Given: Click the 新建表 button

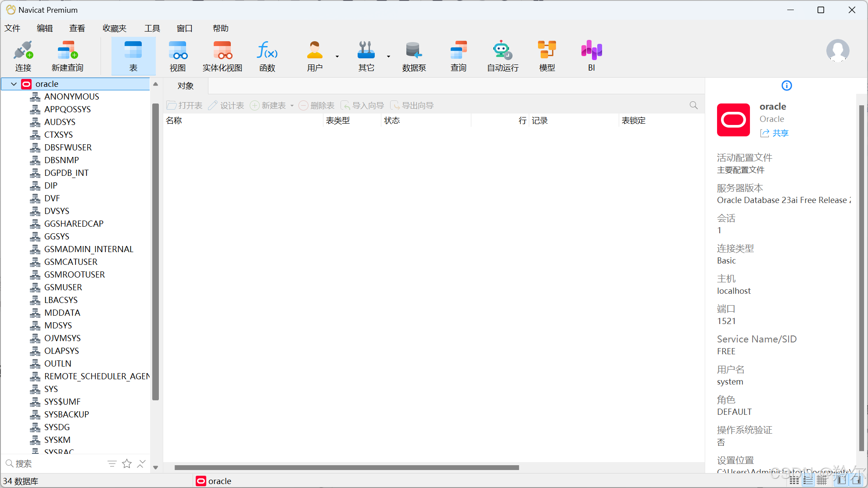Looking at the screenshot, I should 269,106.
